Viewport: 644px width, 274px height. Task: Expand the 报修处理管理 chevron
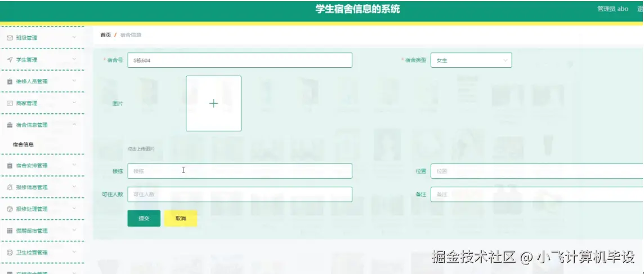(74, 209)
